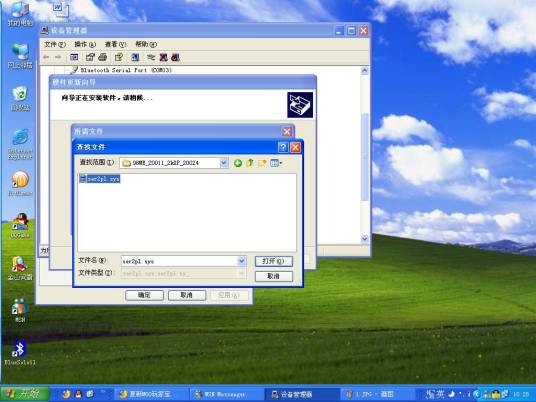Click the Print icon in Device Manager toolbar
The width and height of the screenshot is (536, 402).
103,57
